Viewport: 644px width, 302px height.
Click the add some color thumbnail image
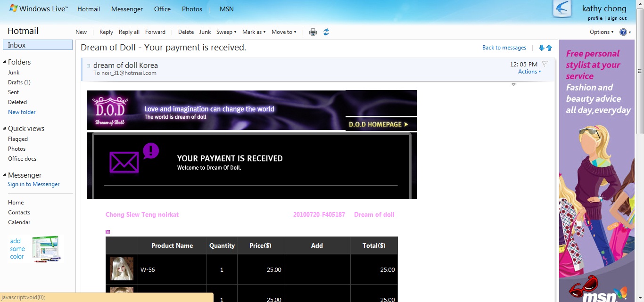pos(46,249)
